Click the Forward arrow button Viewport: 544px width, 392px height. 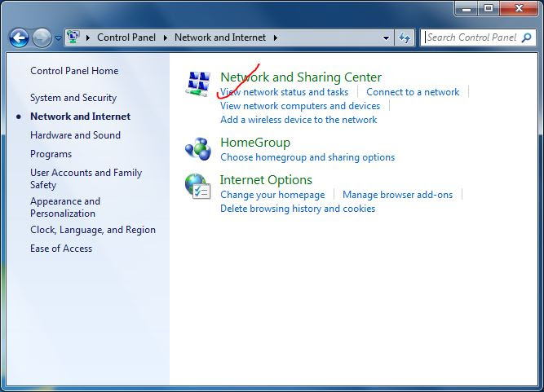pyautogui.click(x=42, y=37)
